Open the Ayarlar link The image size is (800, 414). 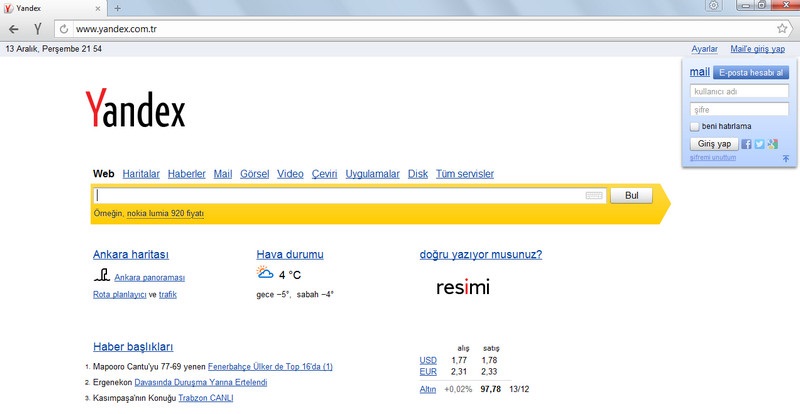pyautogui.click(x=705, y=49)
